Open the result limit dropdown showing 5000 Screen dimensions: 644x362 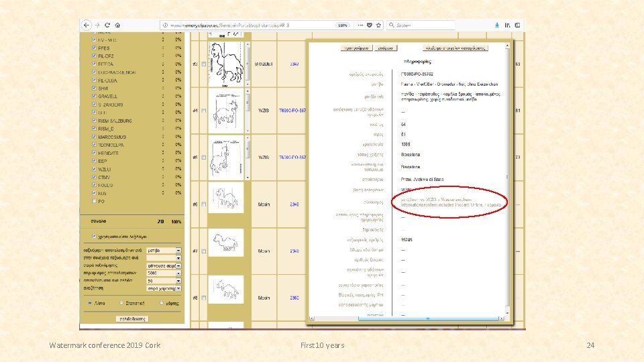(x=164, y=273)
